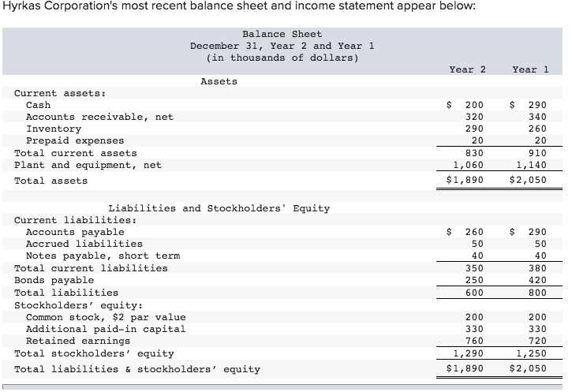Screen dimensions: 572x392
Task: Click the 'Accrued liabilities' row label
Action: 84,244
